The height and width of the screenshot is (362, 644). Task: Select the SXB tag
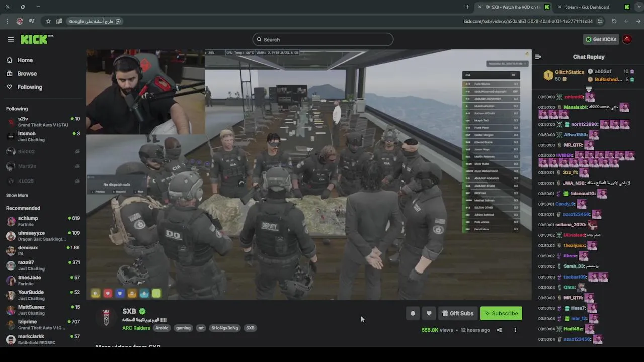click(x=250, y=328)
